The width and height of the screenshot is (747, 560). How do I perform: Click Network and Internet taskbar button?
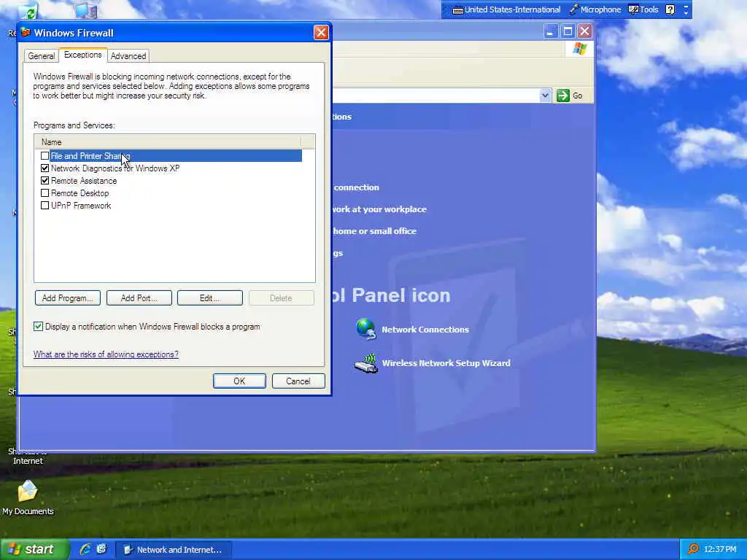[174, 550]
